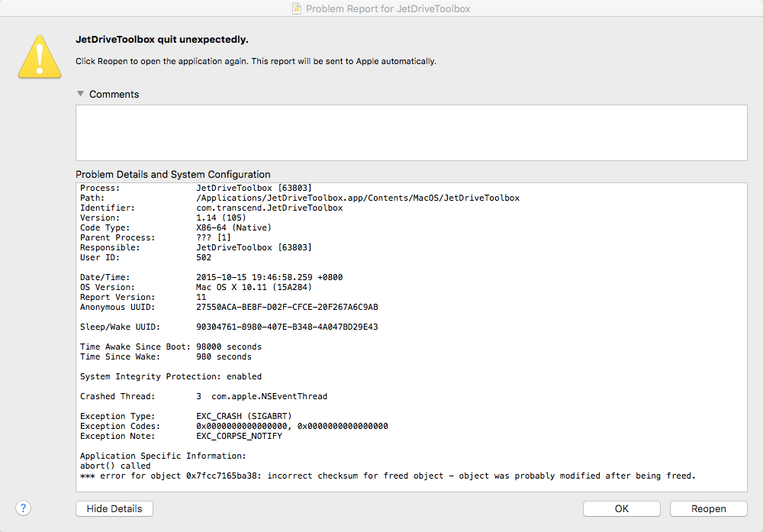
Task: Click the date '2015-10-15 19:46:58.259 +0800'
Action: (x=269, y=277)
